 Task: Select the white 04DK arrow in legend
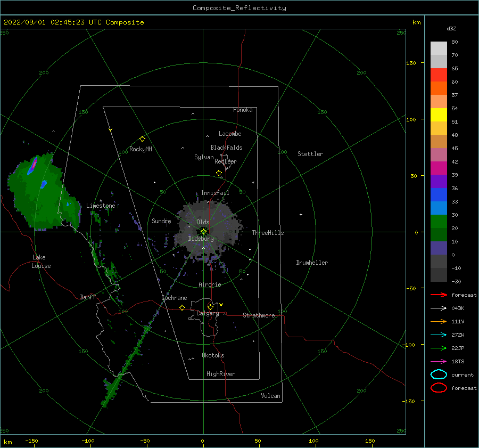pos(439,308)
